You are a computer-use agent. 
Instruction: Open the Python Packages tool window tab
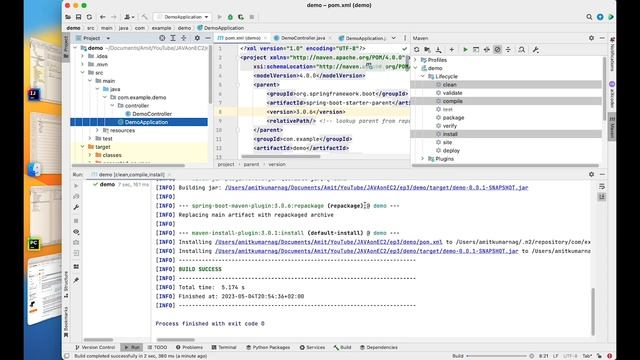268,347
